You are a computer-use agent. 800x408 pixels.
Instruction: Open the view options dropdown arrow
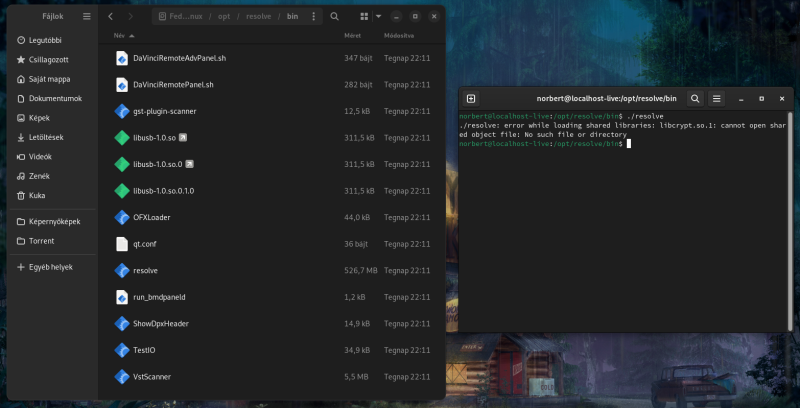click(x=379, y=16)
